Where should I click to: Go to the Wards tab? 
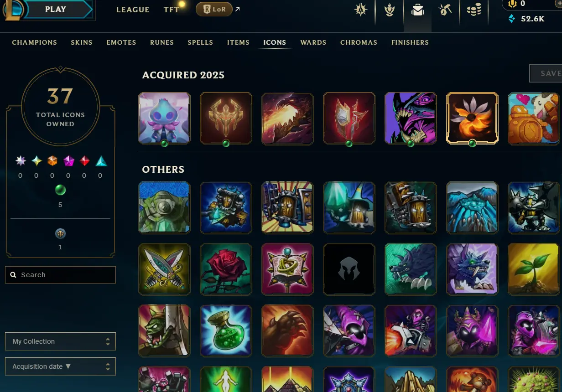pyautogui.click(x=313, y=42)
